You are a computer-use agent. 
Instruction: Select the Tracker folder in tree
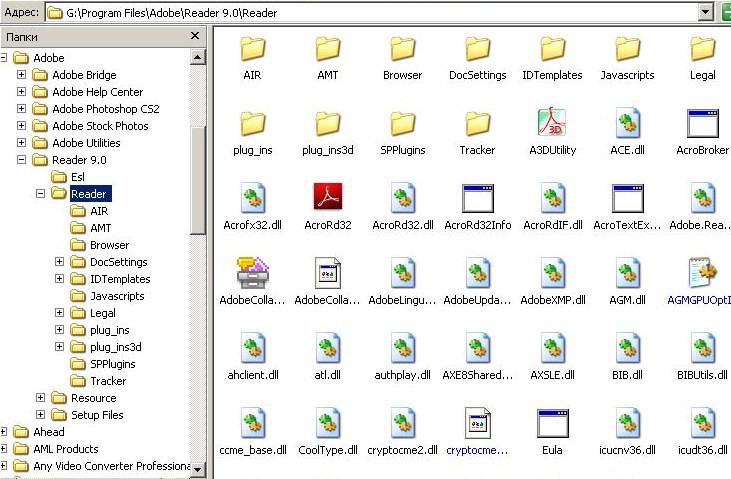point(108,381)
